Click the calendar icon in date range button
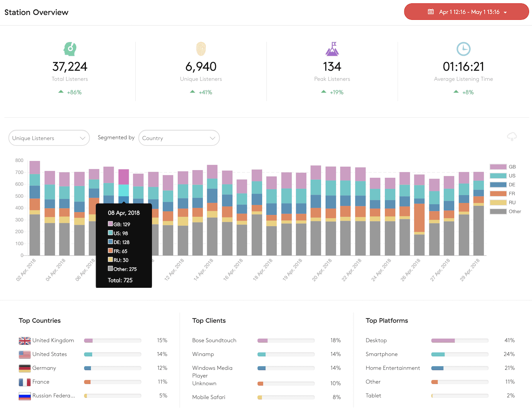This screenshot has height=410, width=532. click(431, 12)
